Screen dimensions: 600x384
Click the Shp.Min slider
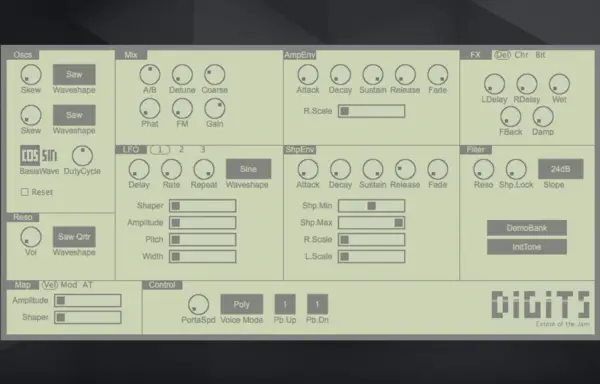tap(371, 206)
